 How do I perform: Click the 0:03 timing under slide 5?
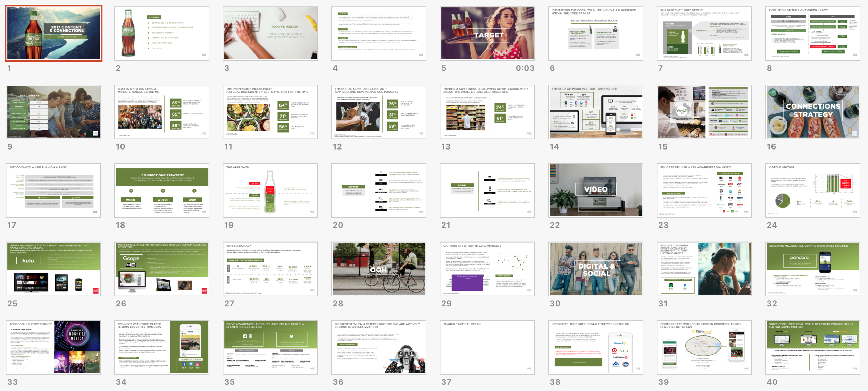(x=525, y=68)
